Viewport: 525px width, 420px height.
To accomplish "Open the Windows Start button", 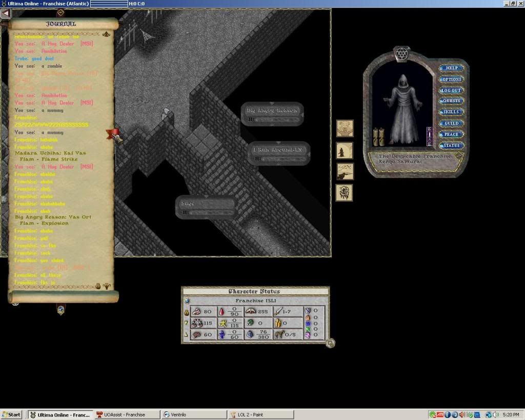I will (x=11, y=415).
